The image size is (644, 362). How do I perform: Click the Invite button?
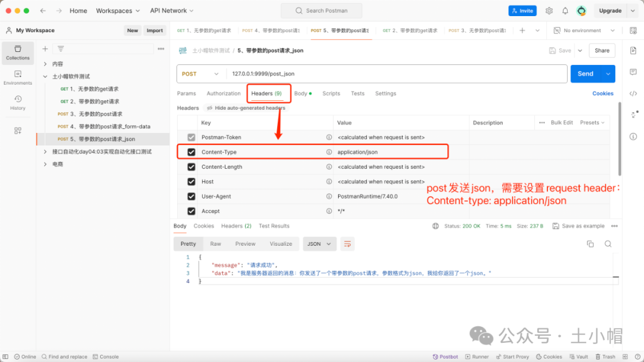click(522, 11)
